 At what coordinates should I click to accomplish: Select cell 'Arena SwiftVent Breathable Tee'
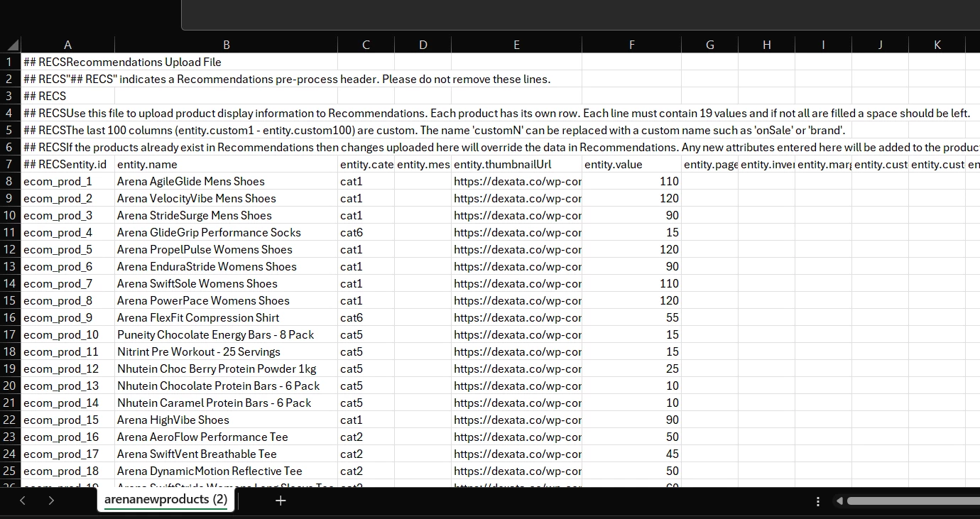pyautogui.click(x=226, y=454)
